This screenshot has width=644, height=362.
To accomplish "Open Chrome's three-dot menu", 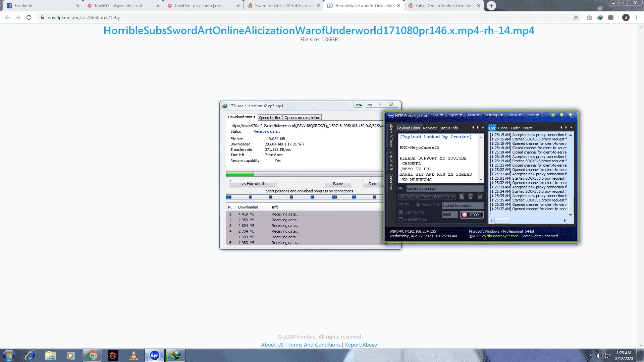I will click(x=637, y=17).
